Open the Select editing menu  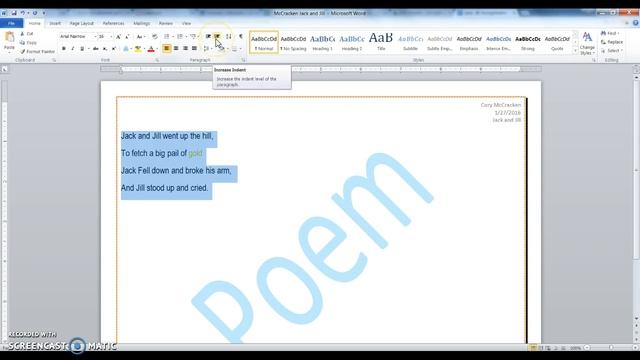(612, 51)
